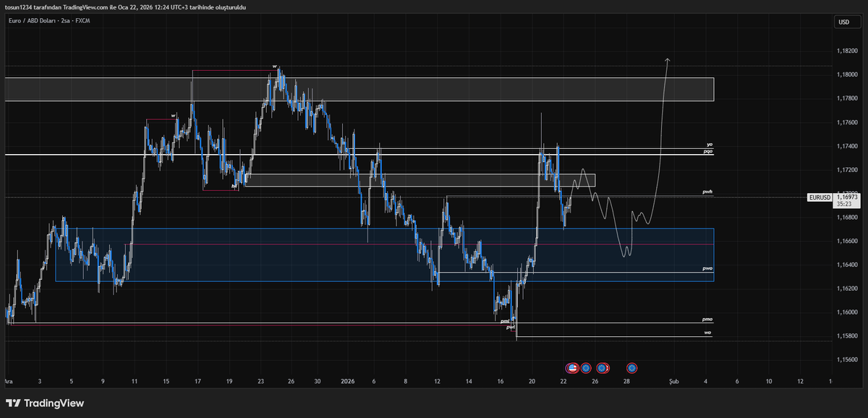The image size is (868, 418).
Task: Click the 'pqo' level label
Action: point(708,151)
